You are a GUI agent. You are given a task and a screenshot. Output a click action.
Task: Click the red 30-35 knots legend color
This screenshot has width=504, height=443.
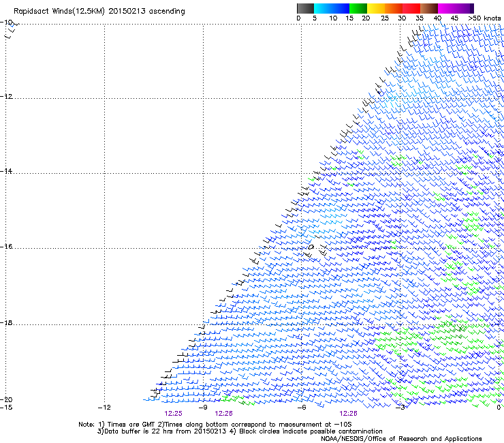pos(411,8)
